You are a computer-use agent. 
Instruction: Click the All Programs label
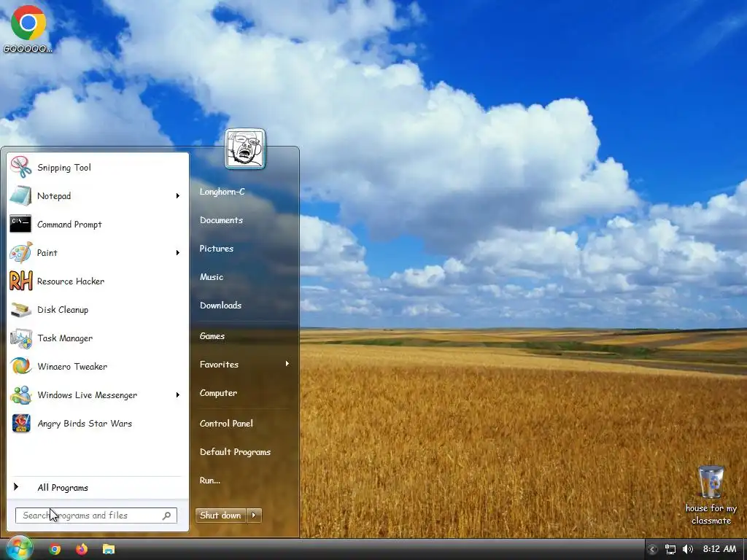pyautogui.click(x=63, y=487)
